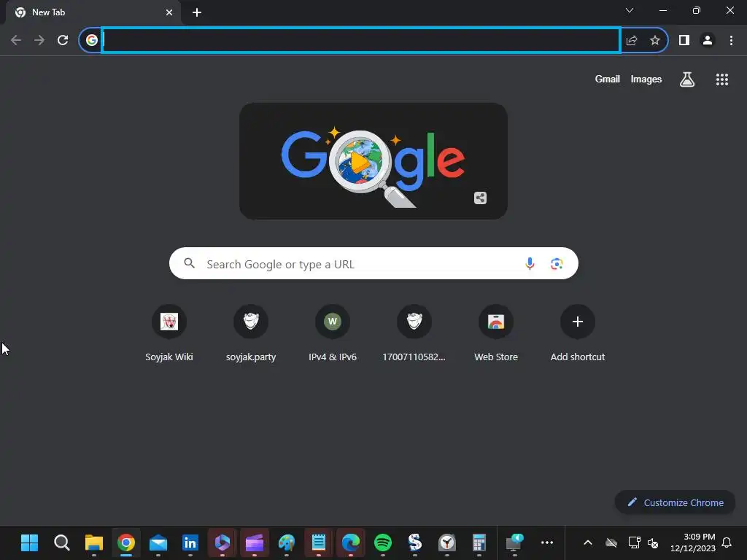Open the Search Labs flask icon
Screen dimensions: 747x560
point(687,79)
